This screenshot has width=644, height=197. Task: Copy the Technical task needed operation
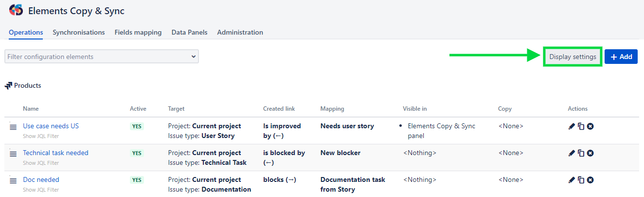coord(581,153)
